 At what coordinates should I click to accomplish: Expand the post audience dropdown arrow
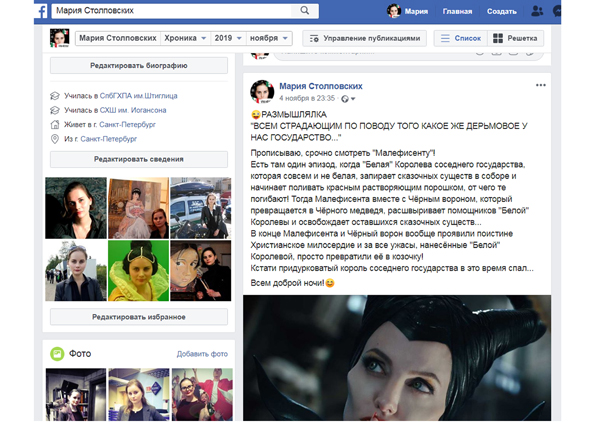point(353,99)
